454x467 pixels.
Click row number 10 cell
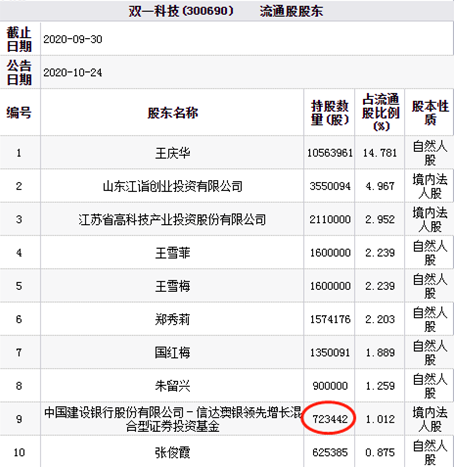[19, 452]
